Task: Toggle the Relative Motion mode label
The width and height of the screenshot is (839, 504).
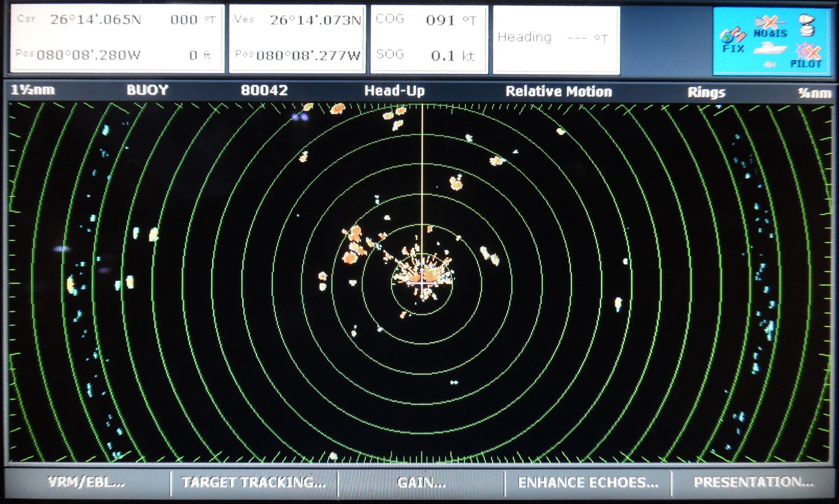Action: pos(558,92)
